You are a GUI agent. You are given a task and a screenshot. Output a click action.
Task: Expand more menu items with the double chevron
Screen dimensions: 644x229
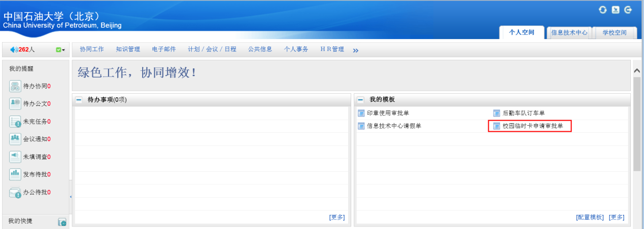pos(355,50)
